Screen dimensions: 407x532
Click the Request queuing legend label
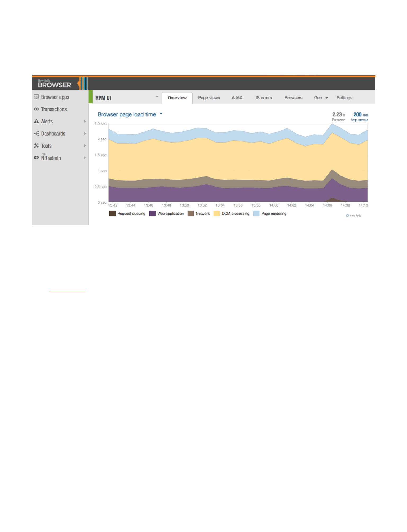(x=131, y=214)
